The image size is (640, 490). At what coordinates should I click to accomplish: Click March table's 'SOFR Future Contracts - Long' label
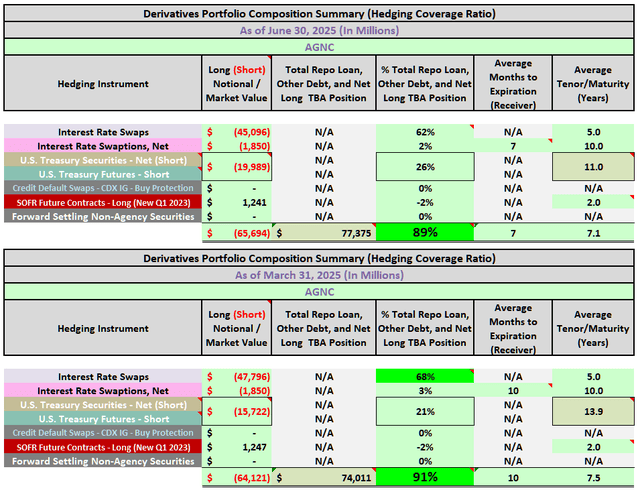coord(103,447)
